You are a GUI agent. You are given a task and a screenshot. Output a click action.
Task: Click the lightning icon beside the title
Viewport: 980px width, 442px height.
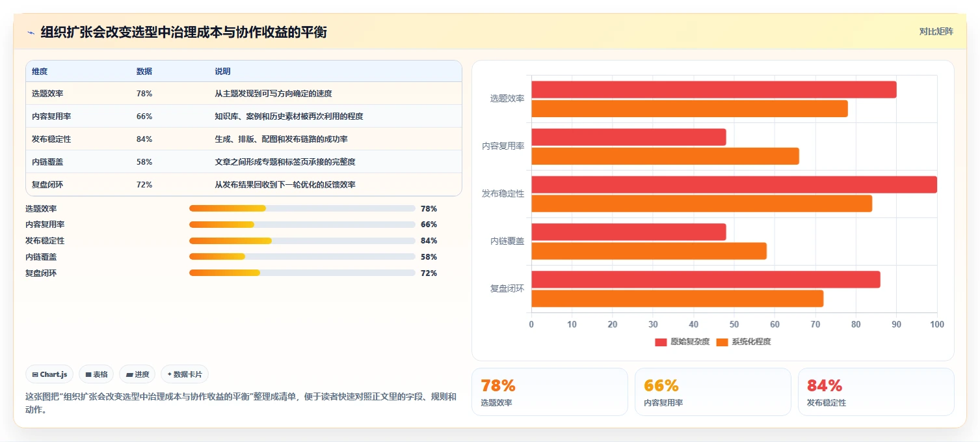31,33
